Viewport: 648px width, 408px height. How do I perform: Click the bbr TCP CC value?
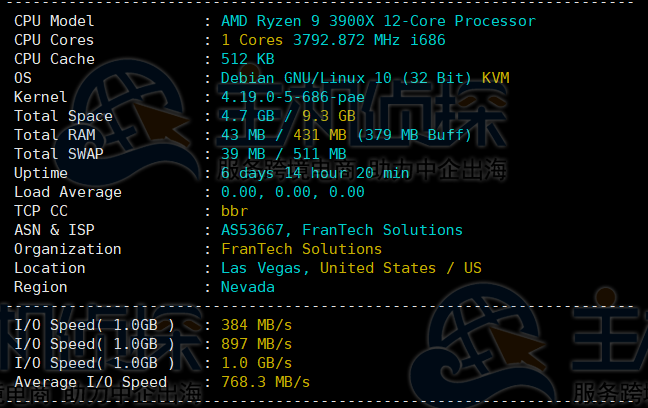pyautogui.click(x=234, y=211)
